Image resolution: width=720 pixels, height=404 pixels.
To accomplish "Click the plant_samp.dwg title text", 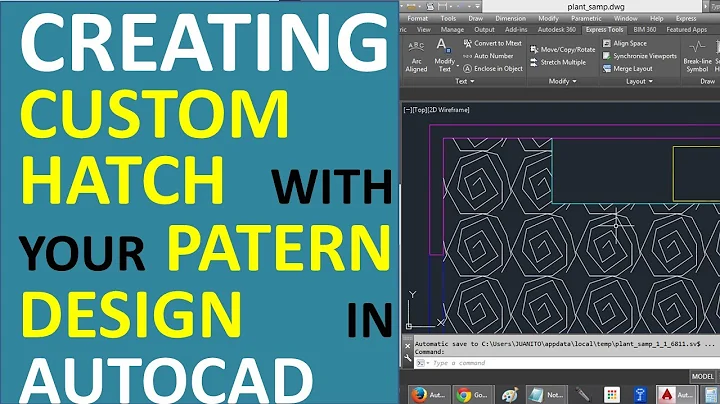I will point(596,6).
